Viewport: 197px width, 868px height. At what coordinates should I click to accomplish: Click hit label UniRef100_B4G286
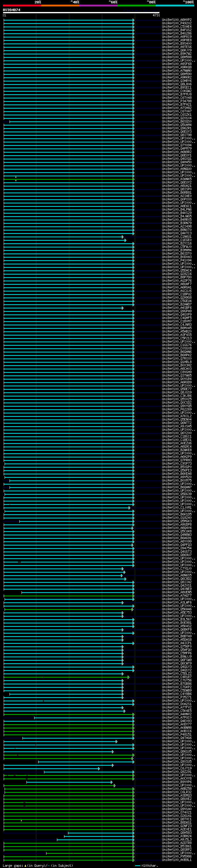pos(177,33)
